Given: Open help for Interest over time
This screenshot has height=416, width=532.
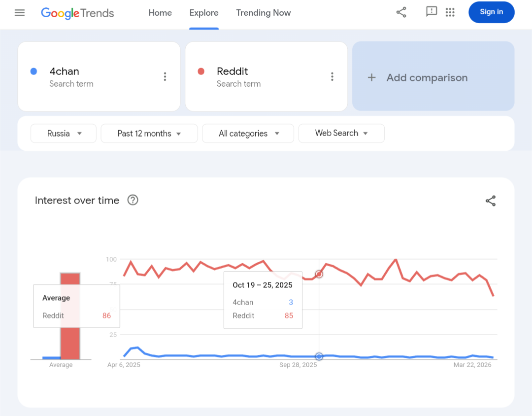Looking at the screenshot, I should (x=133, y=200).
